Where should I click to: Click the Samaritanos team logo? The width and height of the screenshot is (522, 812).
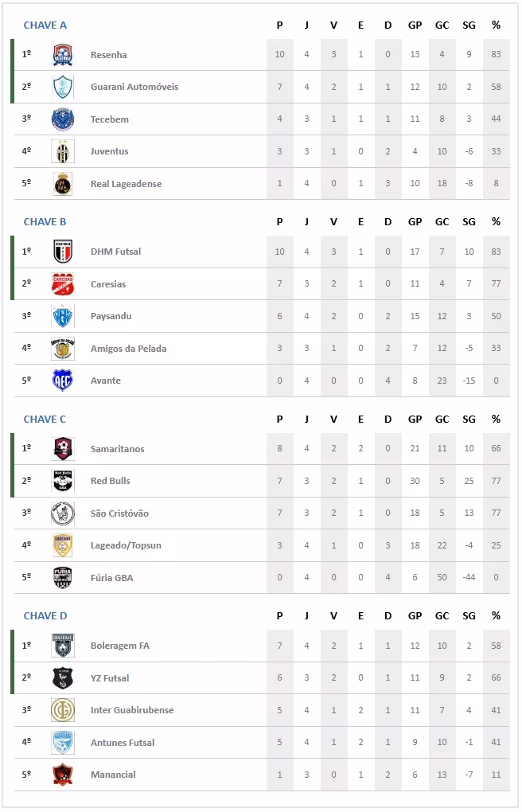click(63, 449)
